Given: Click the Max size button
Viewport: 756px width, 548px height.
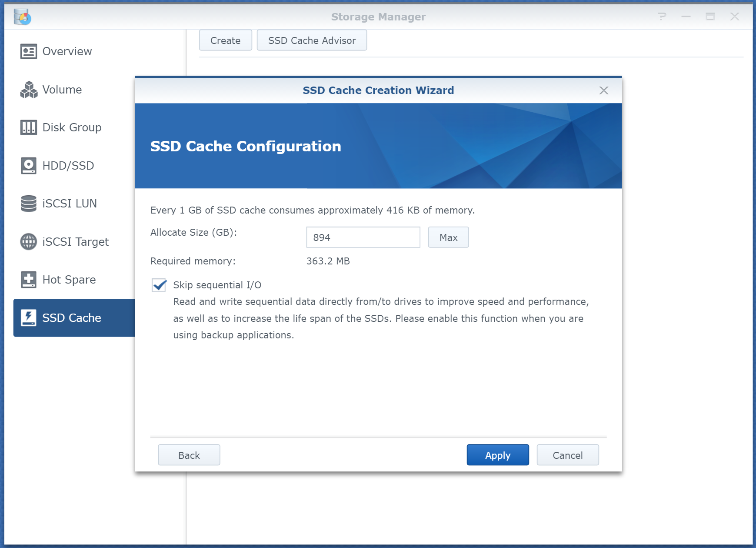Looking at the screenshot, I should pyautogui.click(x=448, y=237).
